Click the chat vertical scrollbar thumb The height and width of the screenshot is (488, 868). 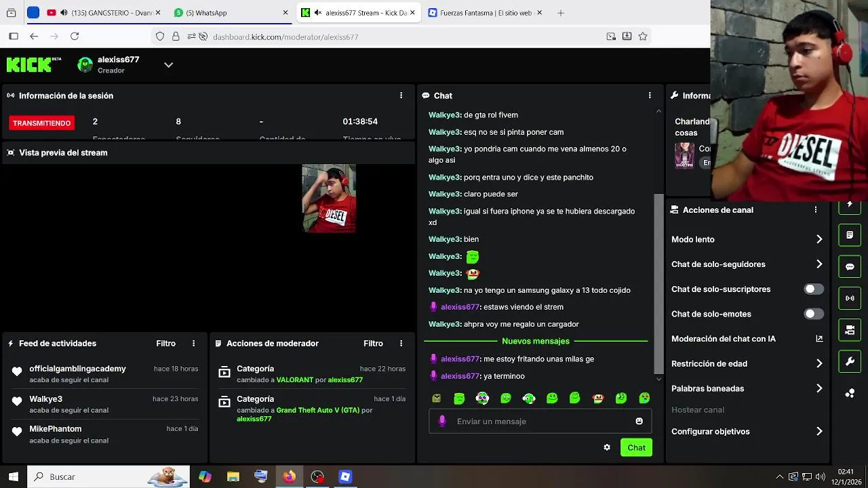[x=658, y=283]
